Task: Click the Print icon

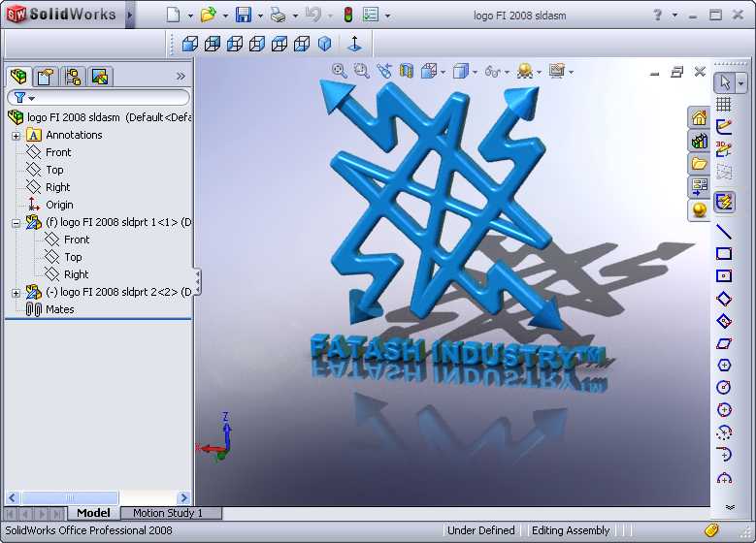Action: pos(279,15)
